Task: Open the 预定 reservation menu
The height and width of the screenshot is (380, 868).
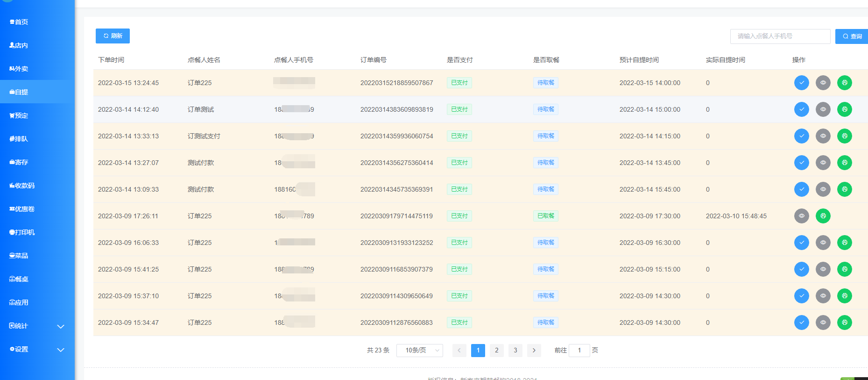Action: point(37,115)
